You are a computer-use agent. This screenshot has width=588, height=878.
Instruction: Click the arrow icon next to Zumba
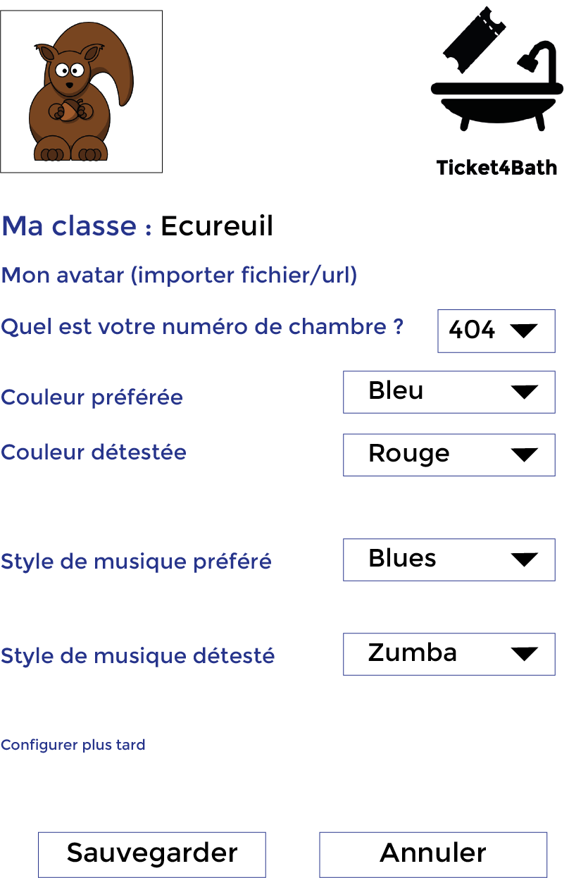coord(524,654)
